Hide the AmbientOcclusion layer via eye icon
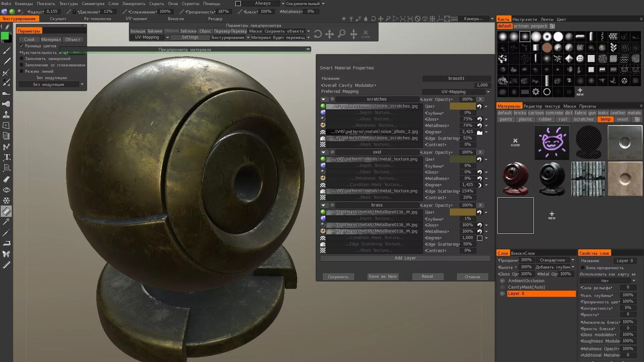 502,281
